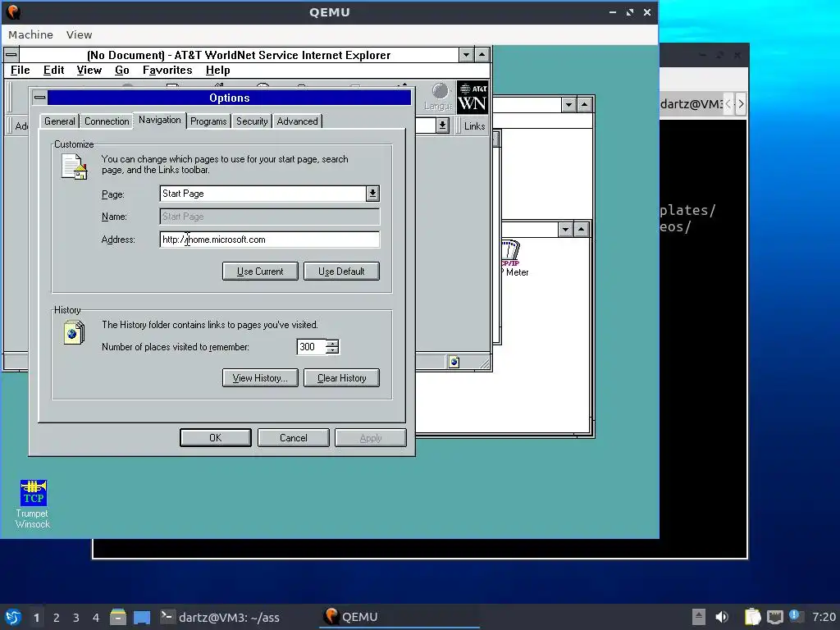
Task: Minimize the Program Manager window behind
Action: (x=569, y=104)
